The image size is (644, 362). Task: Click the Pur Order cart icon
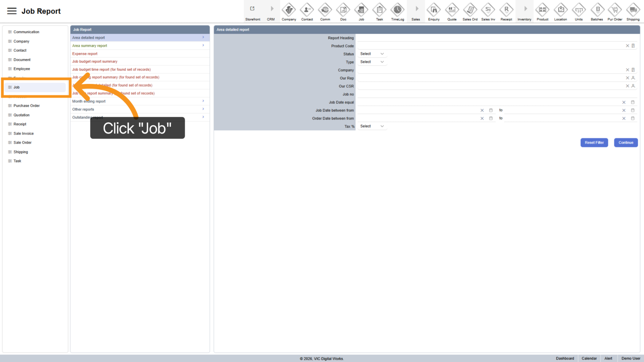[x=615, y=10]
